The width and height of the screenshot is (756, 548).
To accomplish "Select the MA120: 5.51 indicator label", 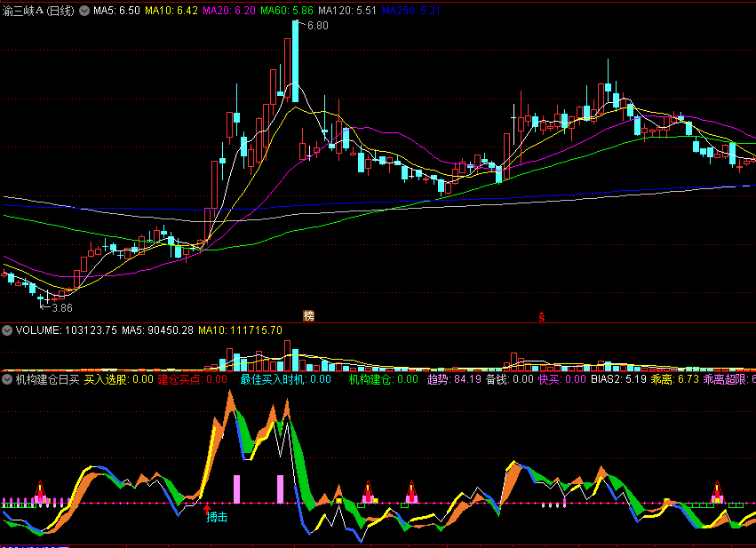I will [347, 11].
